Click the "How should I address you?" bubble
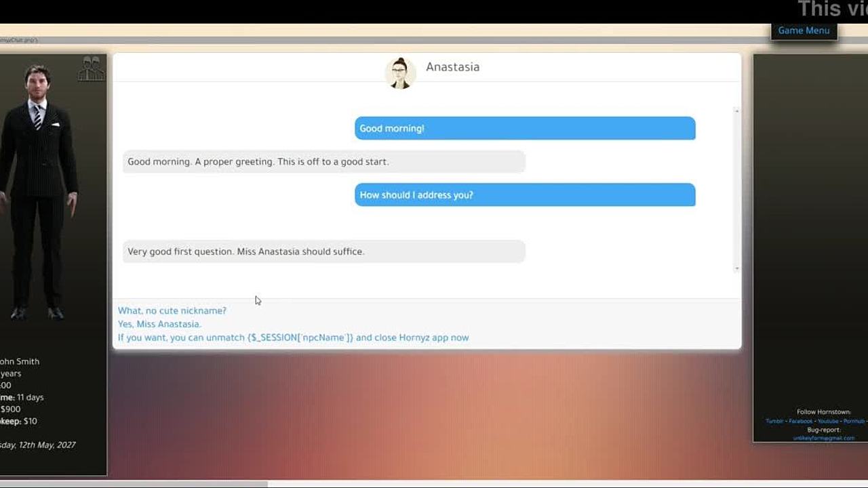This screenshot has height=488, width=868. [x=524, y=195]
